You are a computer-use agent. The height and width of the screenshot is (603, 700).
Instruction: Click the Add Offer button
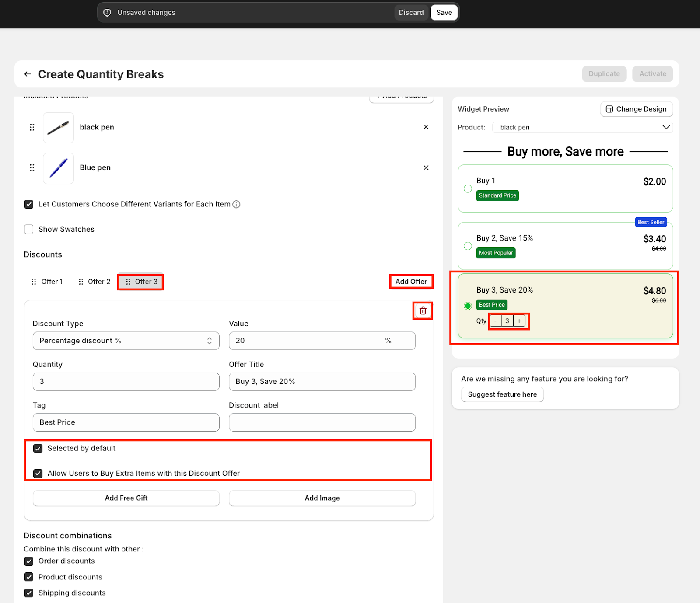411,282
